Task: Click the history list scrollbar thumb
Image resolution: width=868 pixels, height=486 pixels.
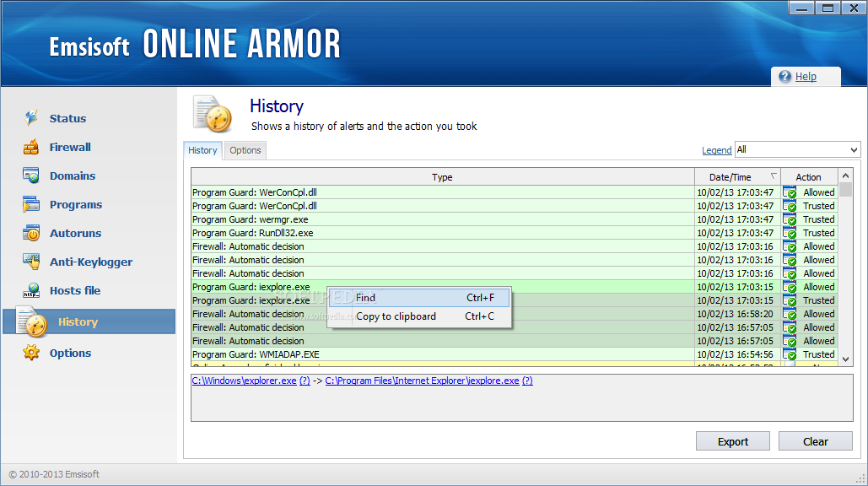Action: (845, 190)
